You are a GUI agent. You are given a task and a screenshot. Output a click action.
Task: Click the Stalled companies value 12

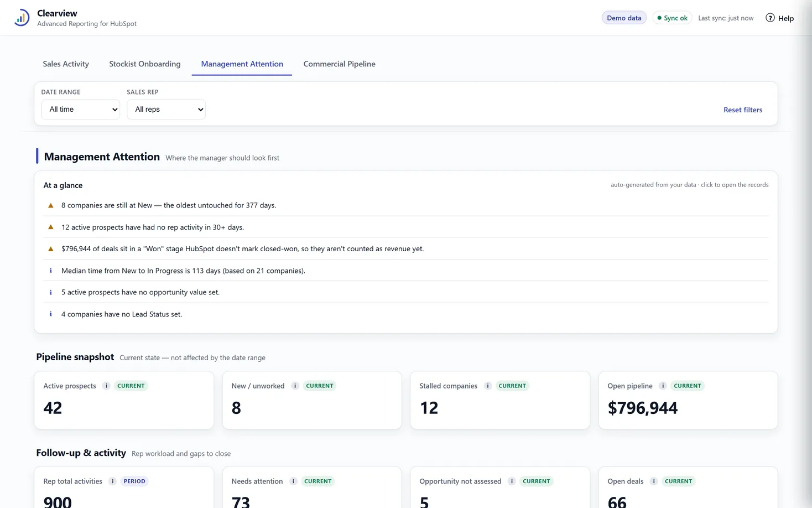429,408
